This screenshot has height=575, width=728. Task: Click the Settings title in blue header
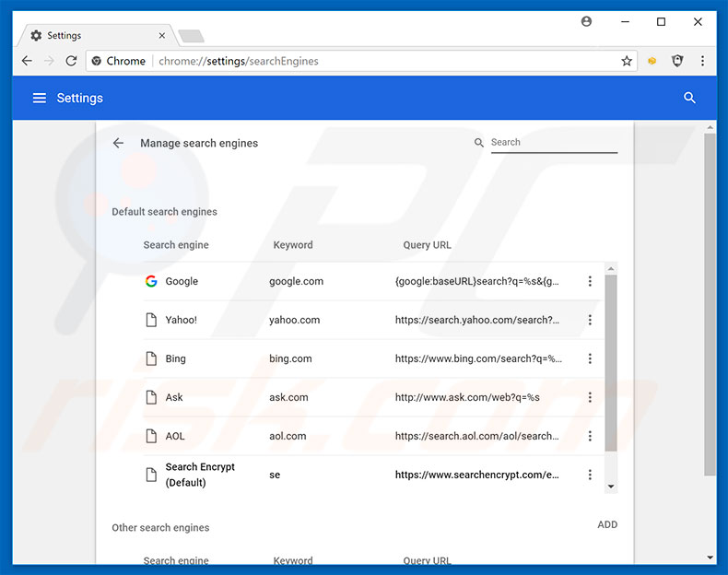(x=80, y=98)
